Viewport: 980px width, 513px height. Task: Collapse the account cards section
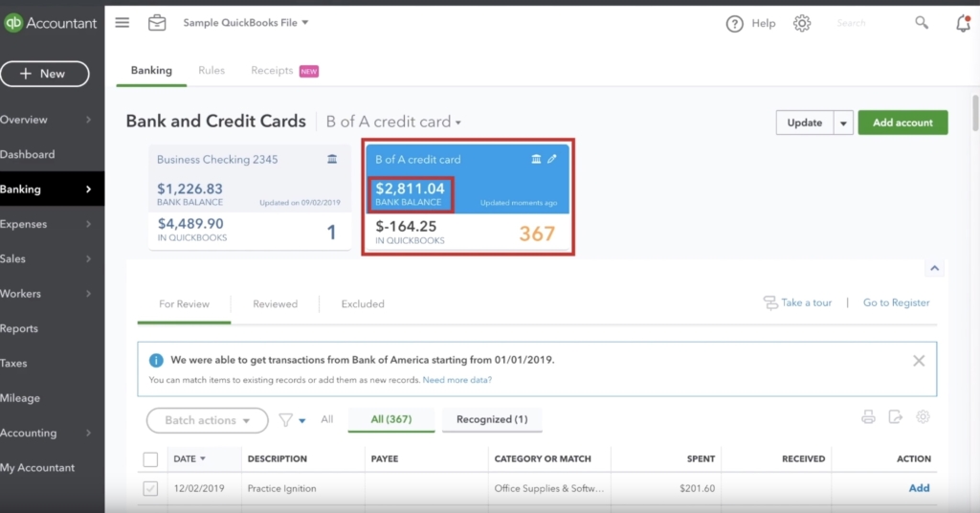point(934,268)
